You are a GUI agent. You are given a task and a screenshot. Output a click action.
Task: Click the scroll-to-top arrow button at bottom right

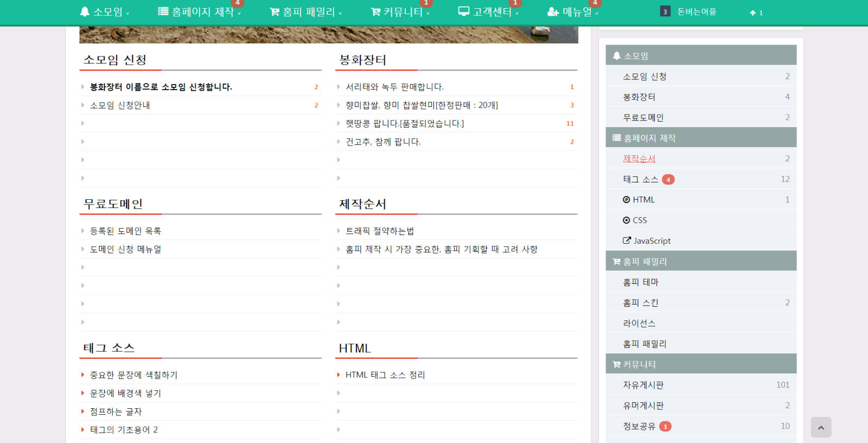[x=821, y=427]
